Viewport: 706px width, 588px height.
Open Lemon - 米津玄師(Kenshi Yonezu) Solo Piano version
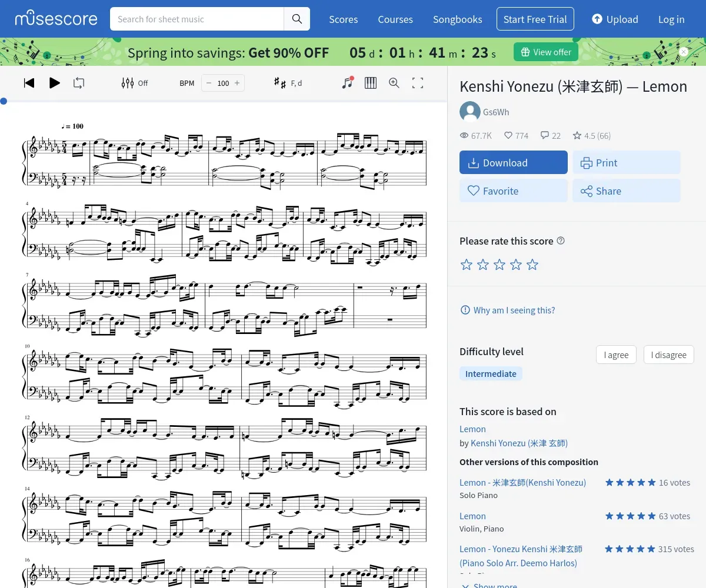tap(522, 482)
